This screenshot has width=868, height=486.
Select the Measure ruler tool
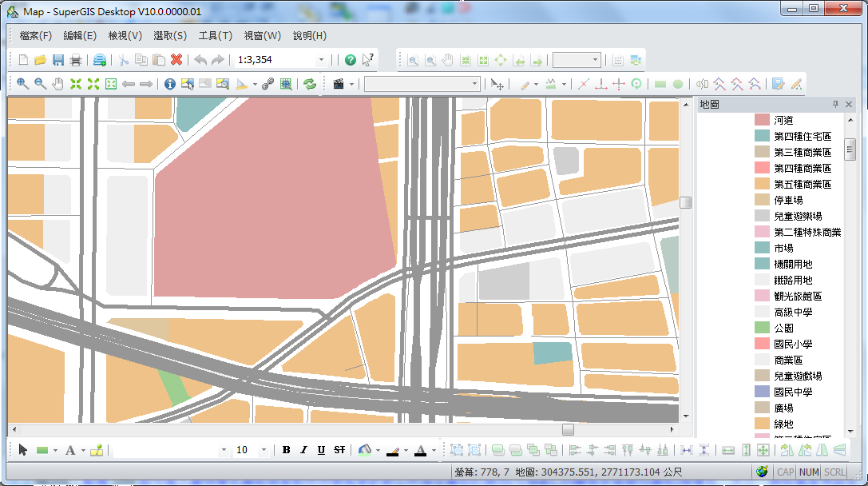pos(242,84)
